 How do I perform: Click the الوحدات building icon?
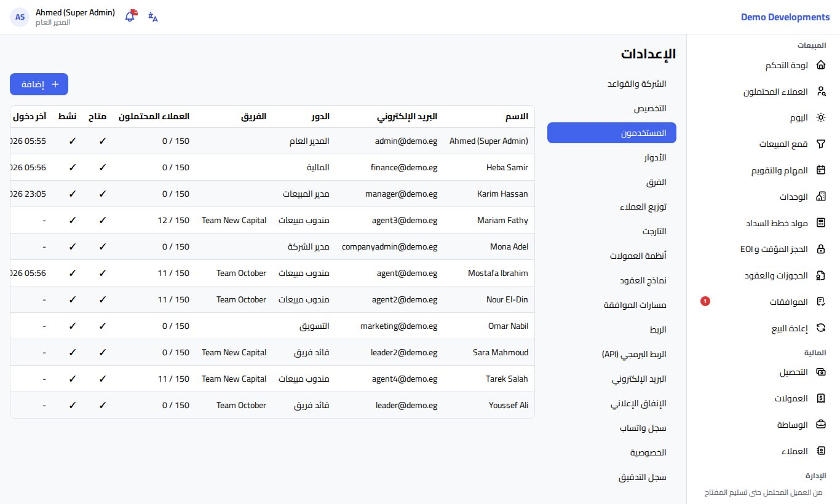click(820, 197)
